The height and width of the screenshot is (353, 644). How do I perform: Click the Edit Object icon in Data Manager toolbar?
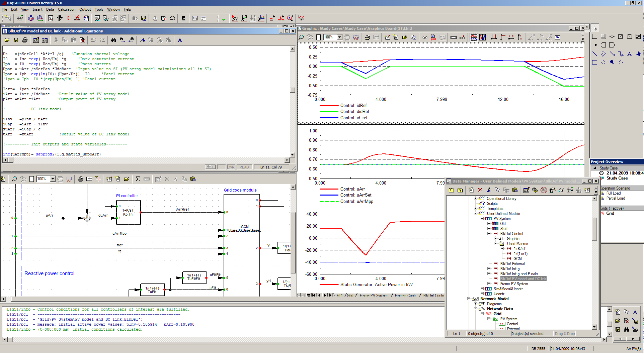[x=526, y=190]
